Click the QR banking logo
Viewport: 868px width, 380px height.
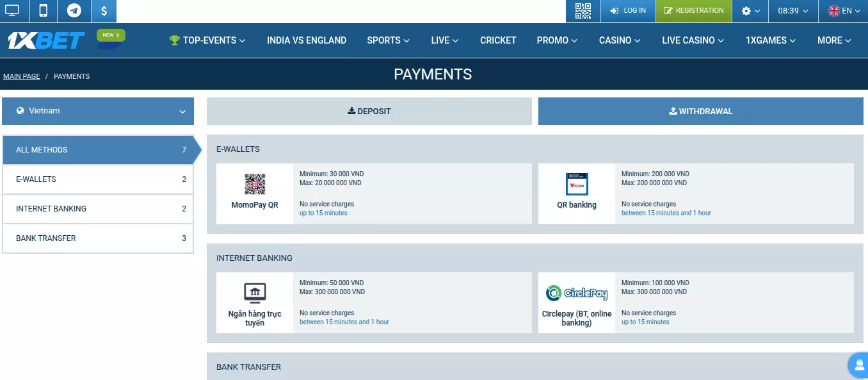pyautogui.click(x=577, y=185)
